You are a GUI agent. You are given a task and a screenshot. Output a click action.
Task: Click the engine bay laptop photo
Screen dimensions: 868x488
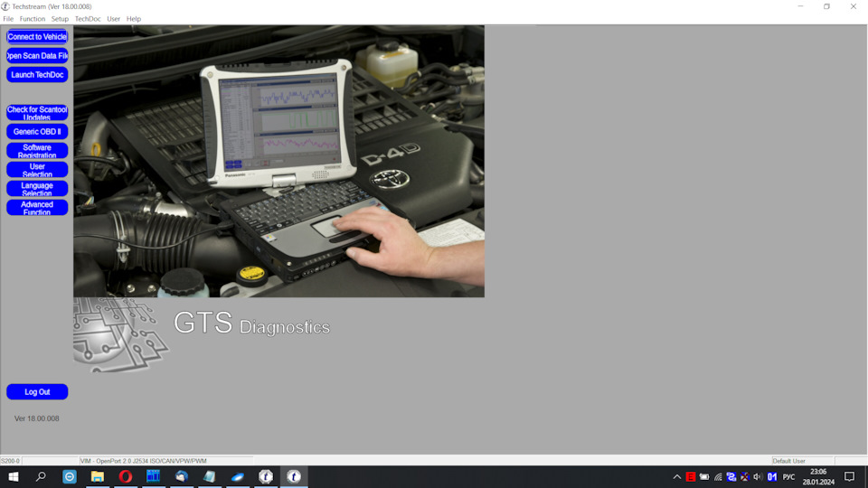tap(279, 161)
